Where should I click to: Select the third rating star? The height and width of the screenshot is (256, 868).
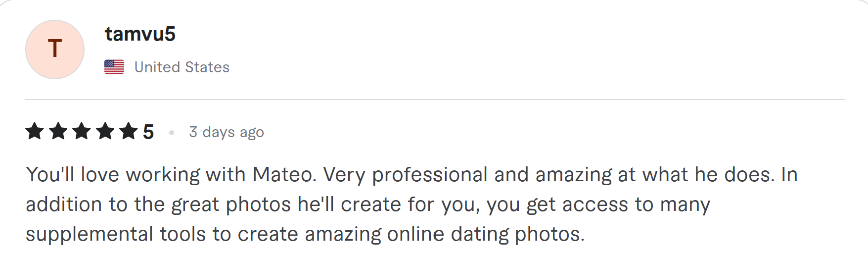click(82, 132)
